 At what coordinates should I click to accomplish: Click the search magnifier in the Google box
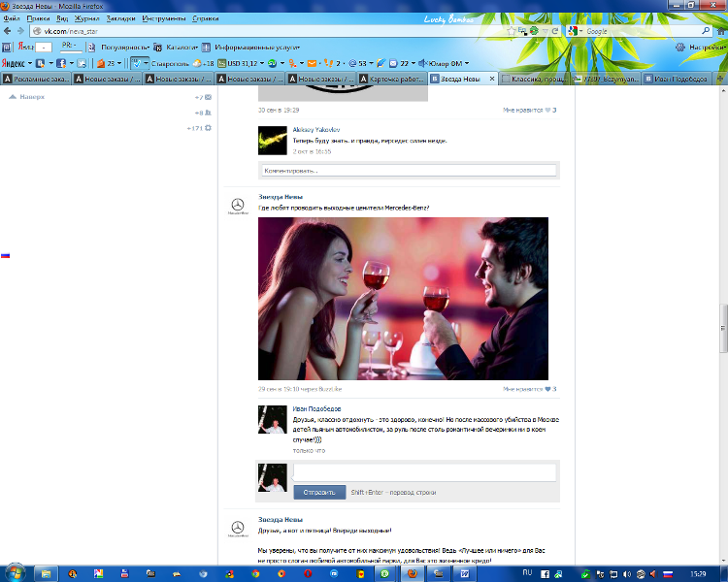706,31
